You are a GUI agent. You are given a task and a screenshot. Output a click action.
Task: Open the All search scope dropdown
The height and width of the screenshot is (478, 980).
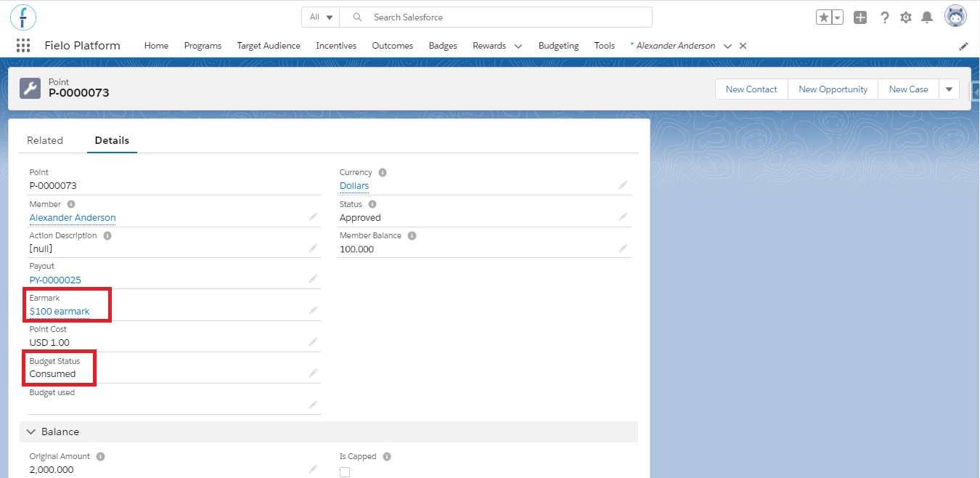(322, 17)
